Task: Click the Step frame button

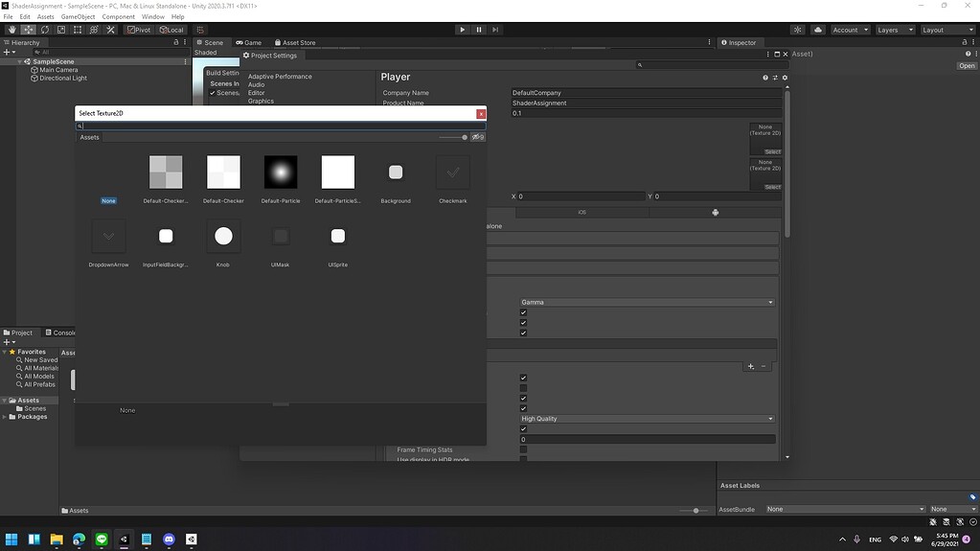Action: coord(495,30)
